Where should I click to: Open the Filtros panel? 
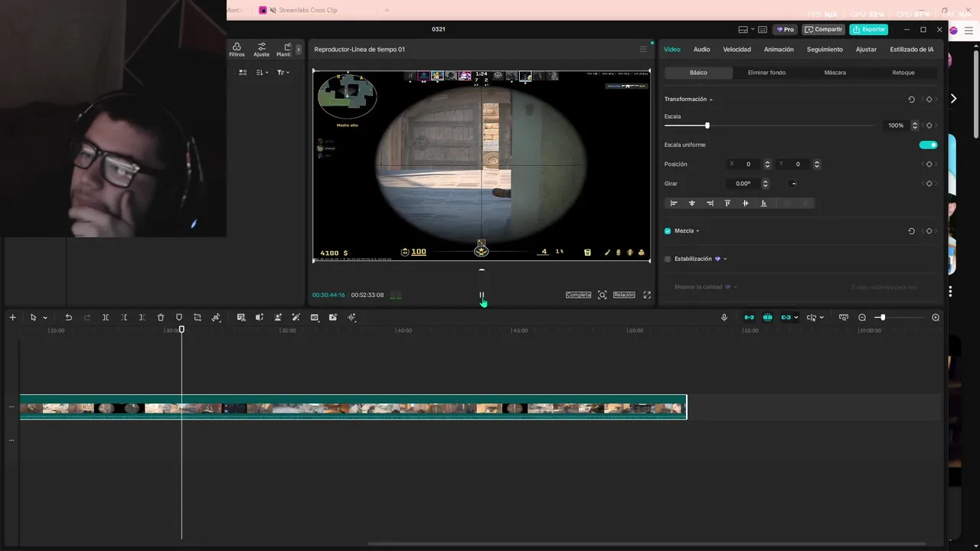click(237, 50)
